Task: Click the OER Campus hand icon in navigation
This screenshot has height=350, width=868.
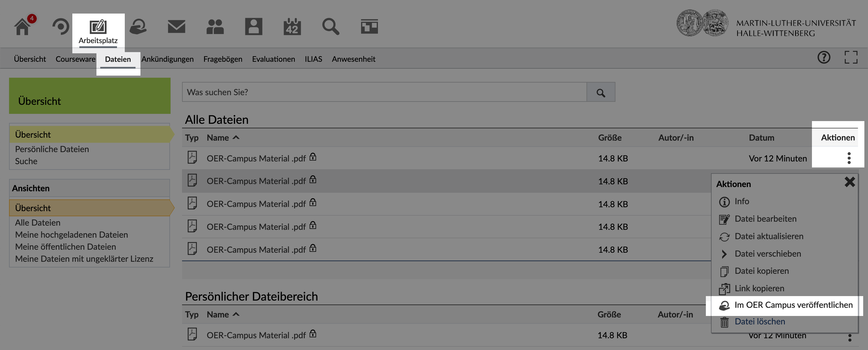Action: pos(138,27)
